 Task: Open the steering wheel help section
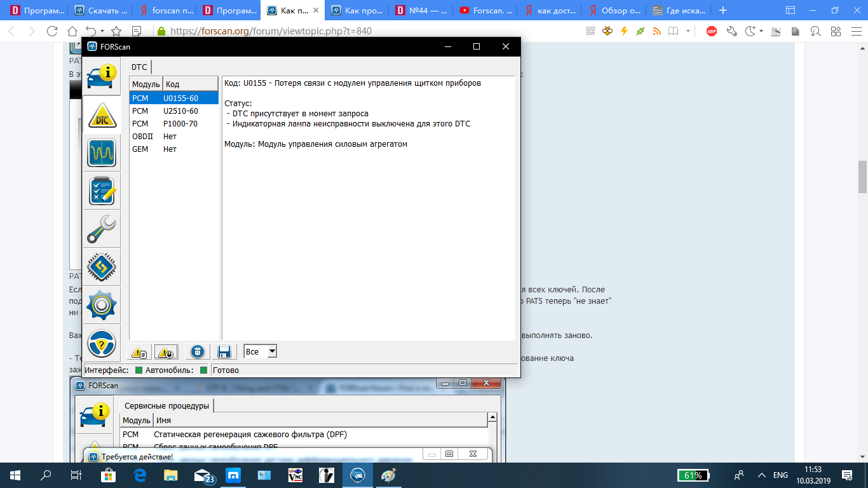(x=102, y=343)
